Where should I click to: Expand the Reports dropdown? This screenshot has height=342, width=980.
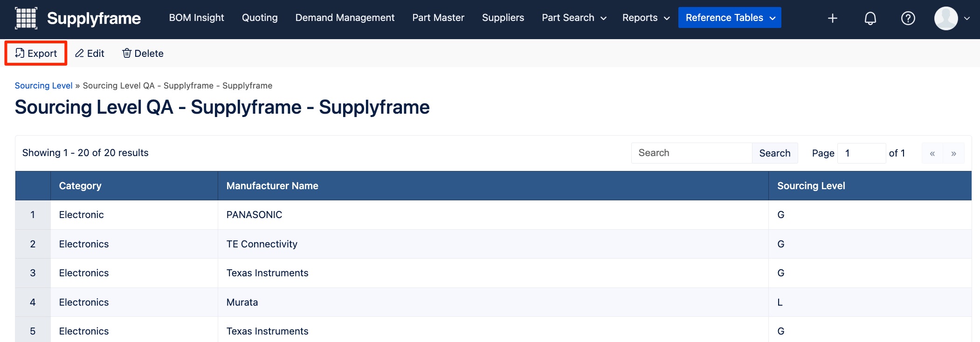point(646,18)
